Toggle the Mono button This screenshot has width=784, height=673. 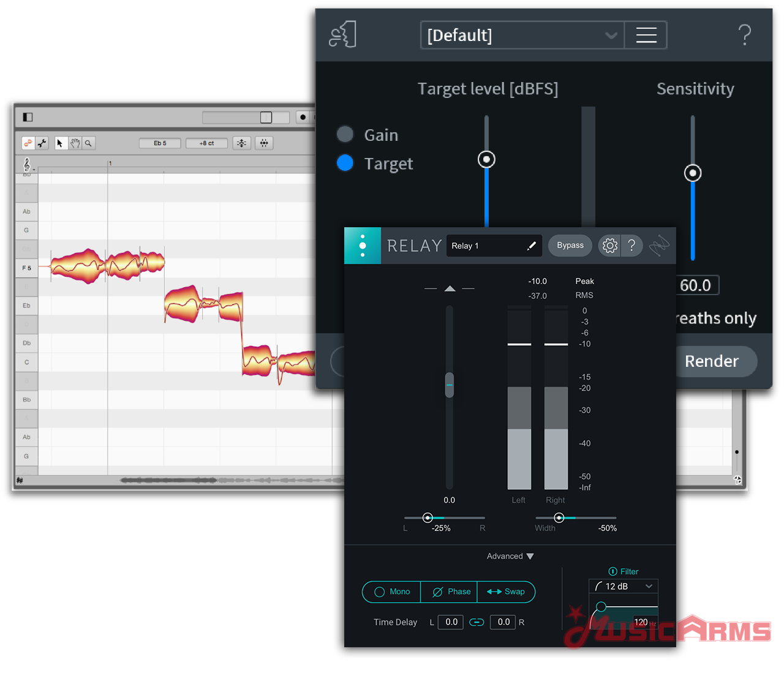pyautogui.click(x=392, y=592)
